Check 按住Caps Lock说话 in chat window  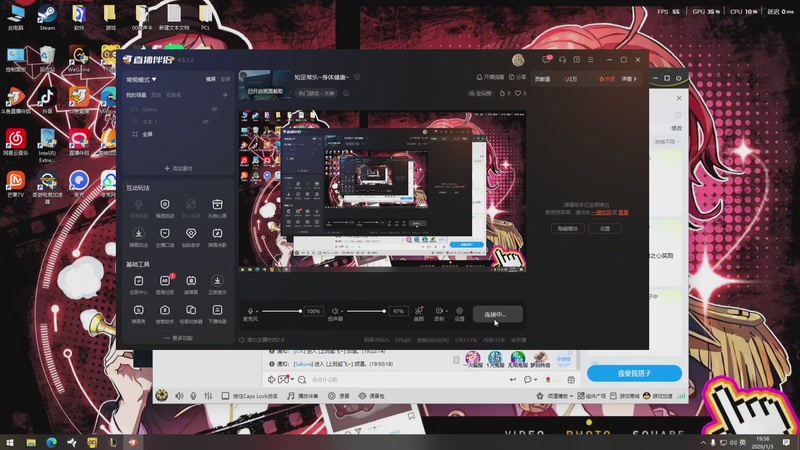click(225, 396)
